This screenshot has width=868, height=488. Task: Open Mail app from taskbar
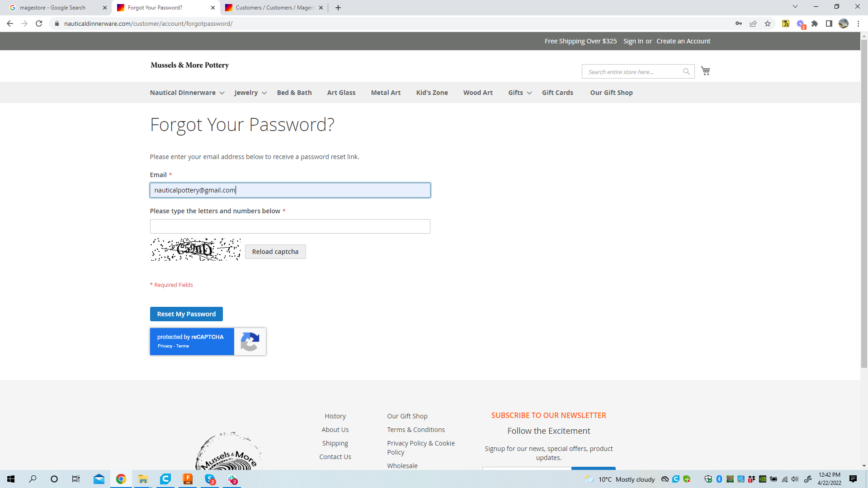(x=99, y=479)
